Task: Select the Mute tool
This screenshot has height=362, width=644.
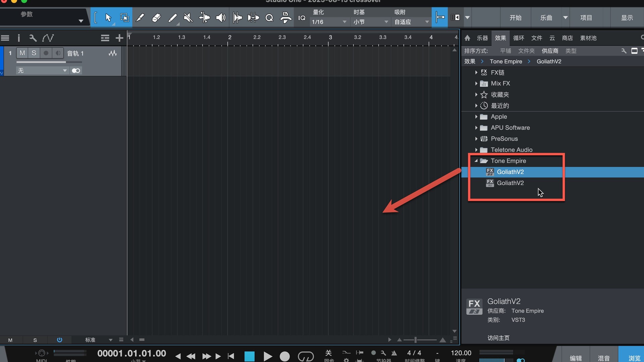Action: point(188,17)
